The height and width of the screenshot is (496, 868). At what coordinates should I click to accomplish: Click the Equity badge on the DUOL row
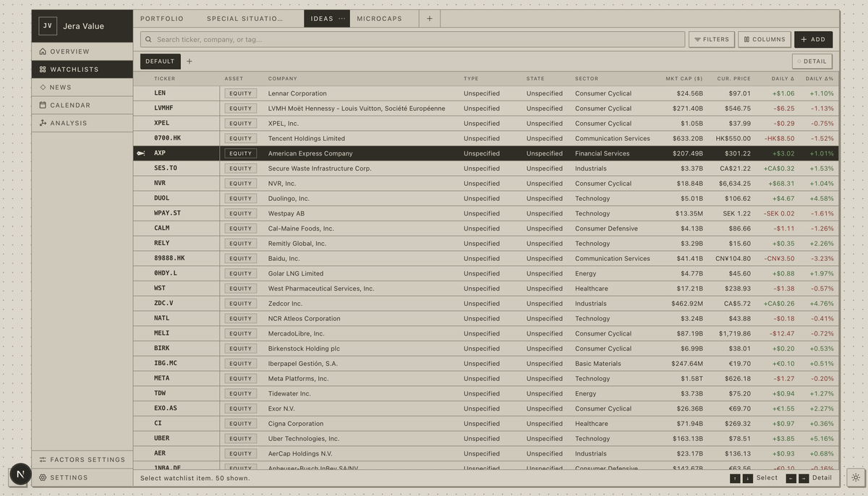(x=241, y=198)
